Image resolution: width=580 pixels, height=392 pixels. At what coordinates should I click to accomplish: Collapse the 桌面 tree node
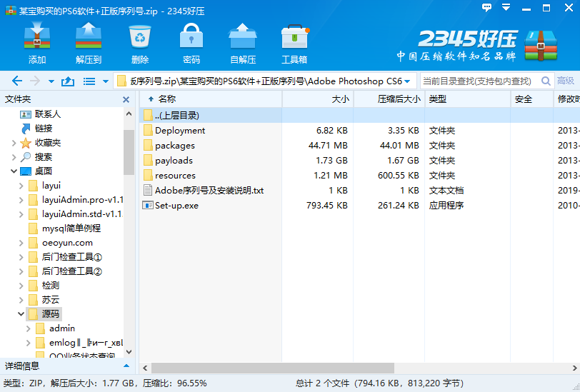14,171
